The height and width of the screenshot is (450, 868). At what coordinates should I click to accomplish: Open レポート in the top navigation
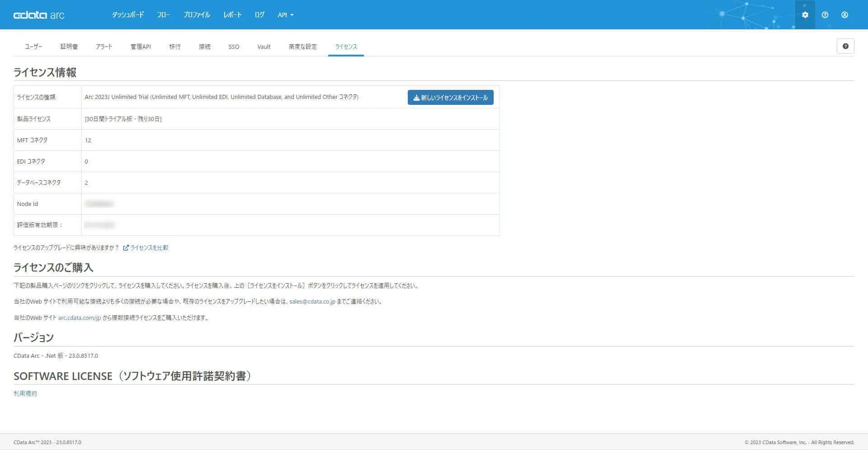click(232, 15)
